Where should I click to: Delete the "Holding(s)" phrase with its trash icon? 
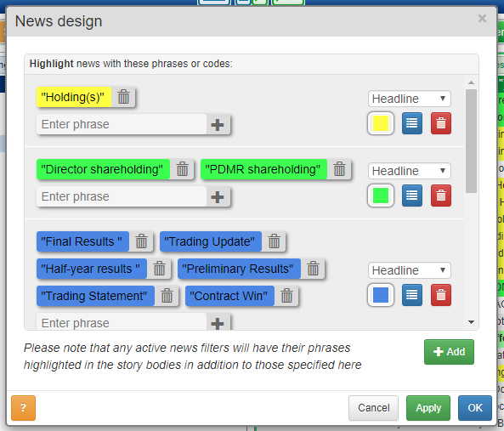[x=123, y=97]
